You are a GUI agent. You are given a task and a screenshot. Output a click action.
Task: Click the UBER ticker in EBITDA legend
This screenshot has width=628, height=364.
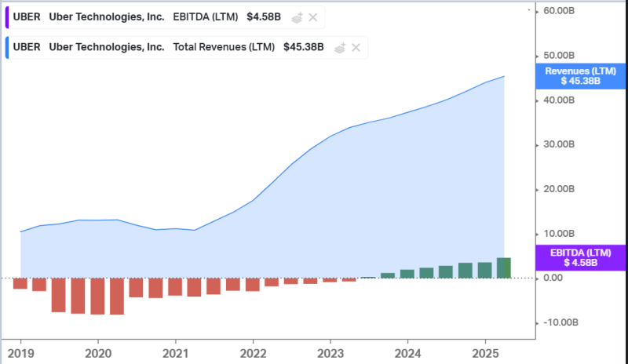click(27, 17)
